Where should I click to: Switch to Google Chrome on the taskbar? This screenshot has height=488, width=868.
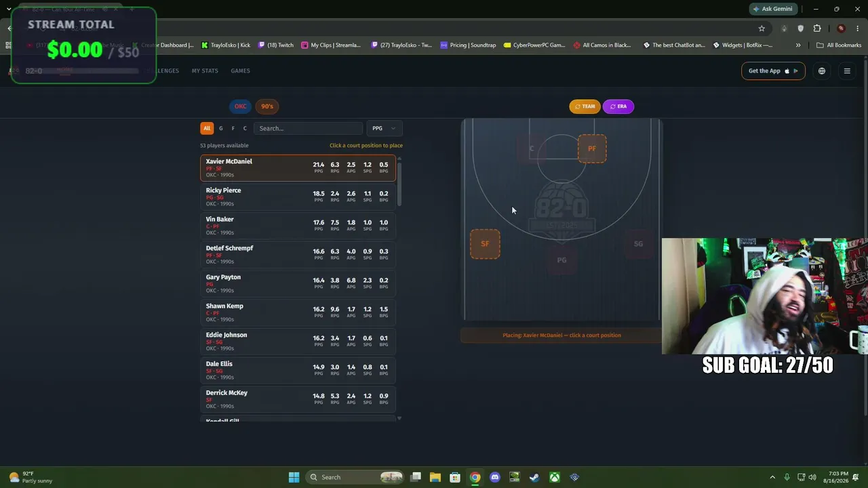point(475,477)
